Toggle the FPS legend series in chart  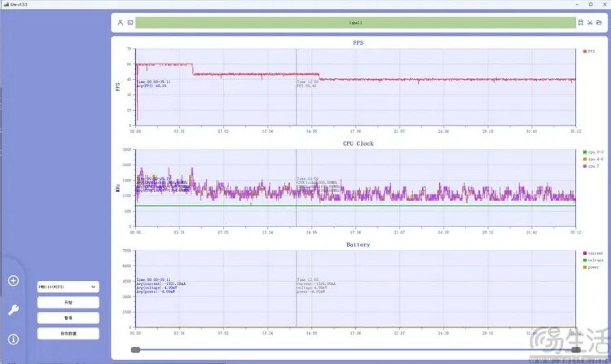click(x=589, y=51)
